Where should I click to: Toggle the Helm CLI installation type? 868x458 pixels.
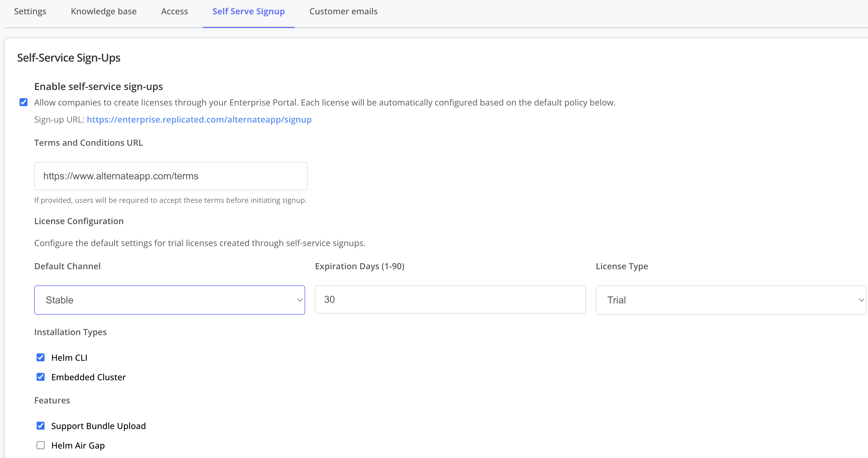[40, 357]
